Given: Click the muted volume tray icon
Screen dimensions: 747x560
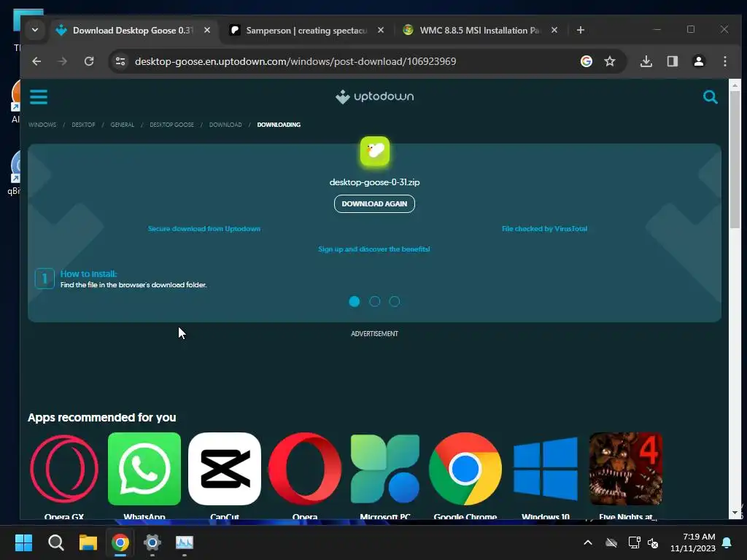Looking at the screenshot, I should [x=653, y=542].
